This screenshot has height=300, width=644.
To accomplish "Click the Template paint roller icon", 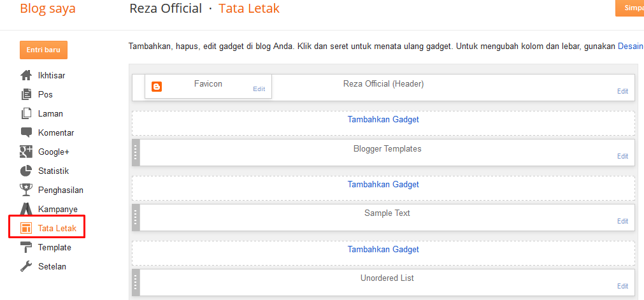I will (26, 247).
